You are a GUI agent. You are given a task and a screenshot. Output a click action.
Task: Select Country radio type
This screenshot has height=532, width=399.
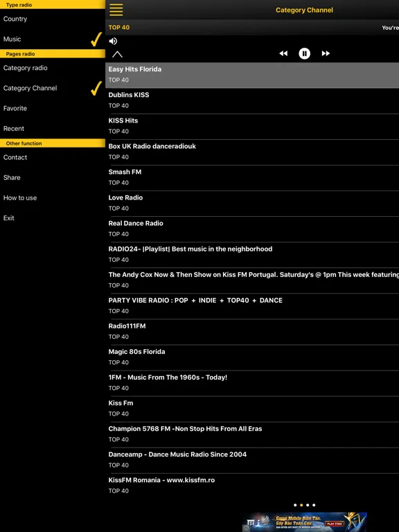click(x=53, y=19)
